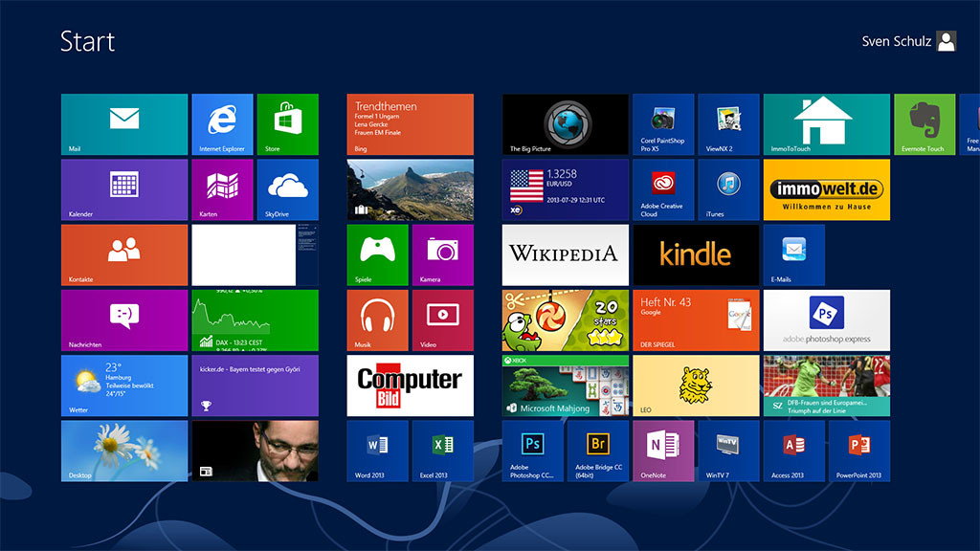980x551 pixels.
Task: Open ImmoToTouch tile
Action: pos(826,124)
